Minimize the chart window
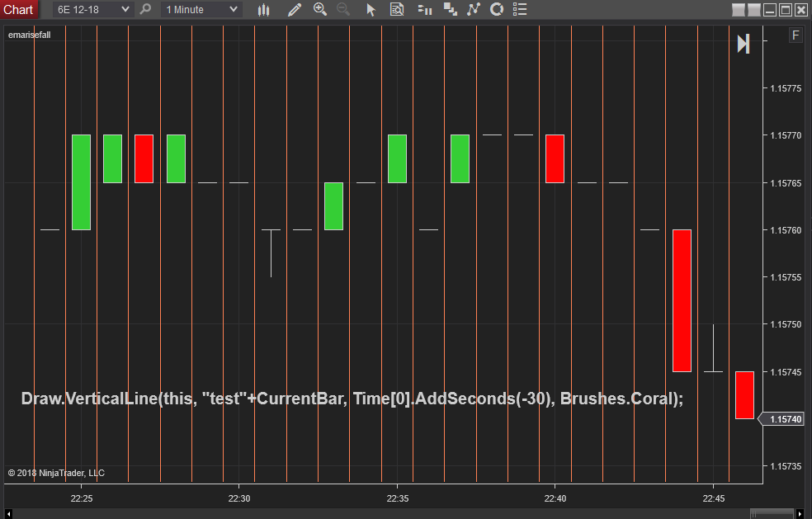 coord(770,10)
